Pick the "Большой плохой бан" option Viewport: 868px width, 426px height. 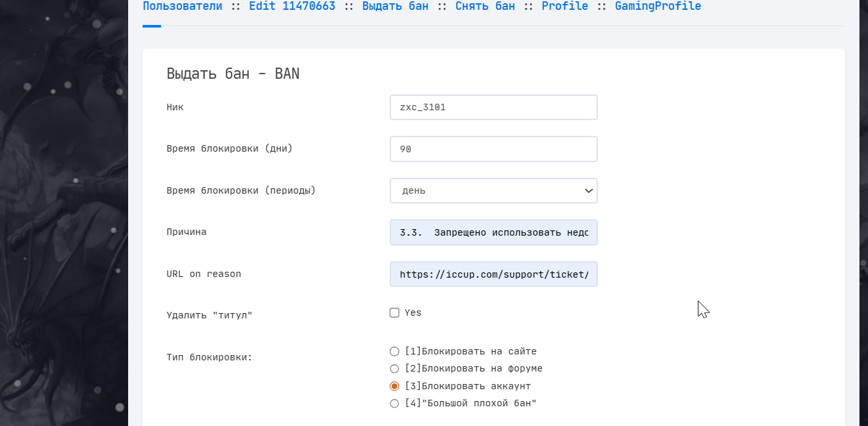[394, 404]
